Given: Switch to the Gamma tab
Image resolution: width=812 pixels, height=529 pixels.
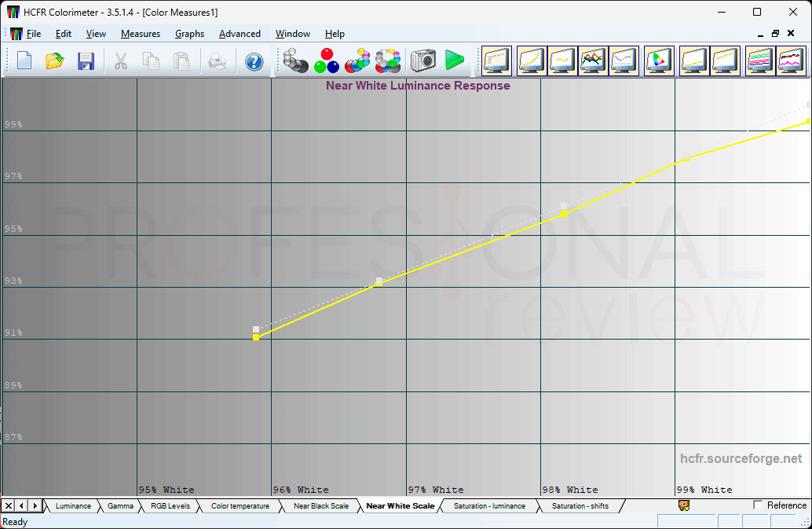Looking at the screenshot, I should [x=120, y=506].
